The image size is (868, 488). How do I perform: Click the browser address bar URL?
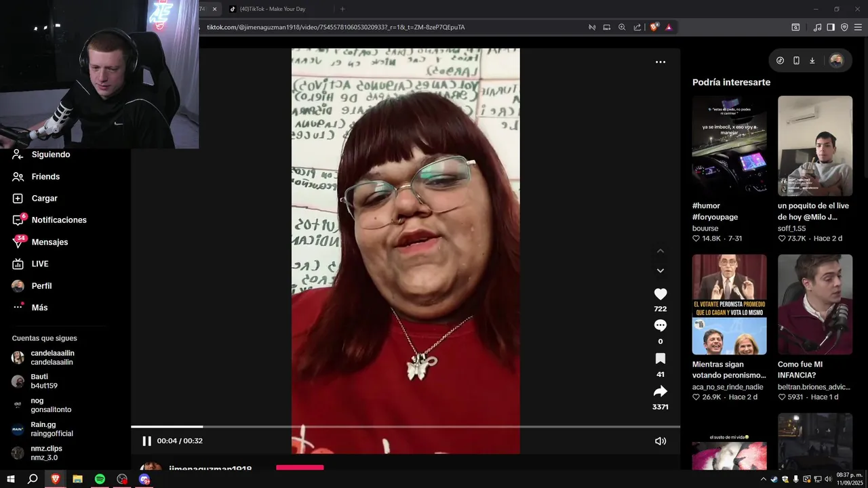coord(336,27)
